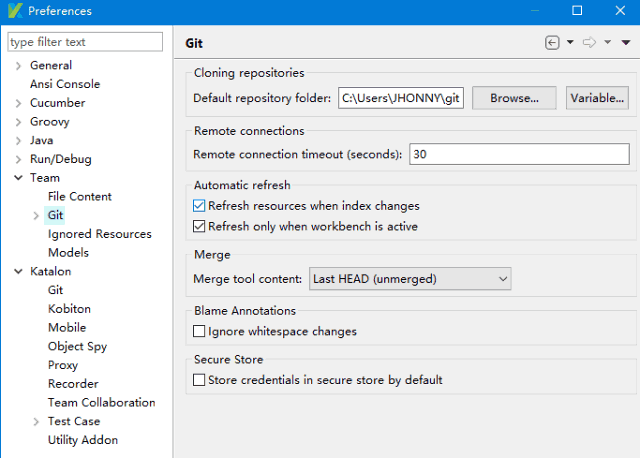Open Team Collaboration preferences
This screenshot has height=458, width=640.
tap(102, 402)
